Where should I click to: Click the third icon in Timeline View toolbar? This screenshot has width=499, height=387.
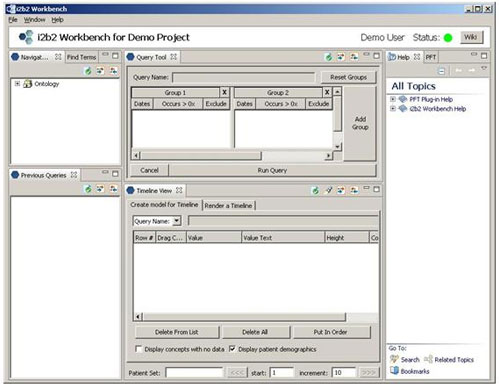click(341, 190)
